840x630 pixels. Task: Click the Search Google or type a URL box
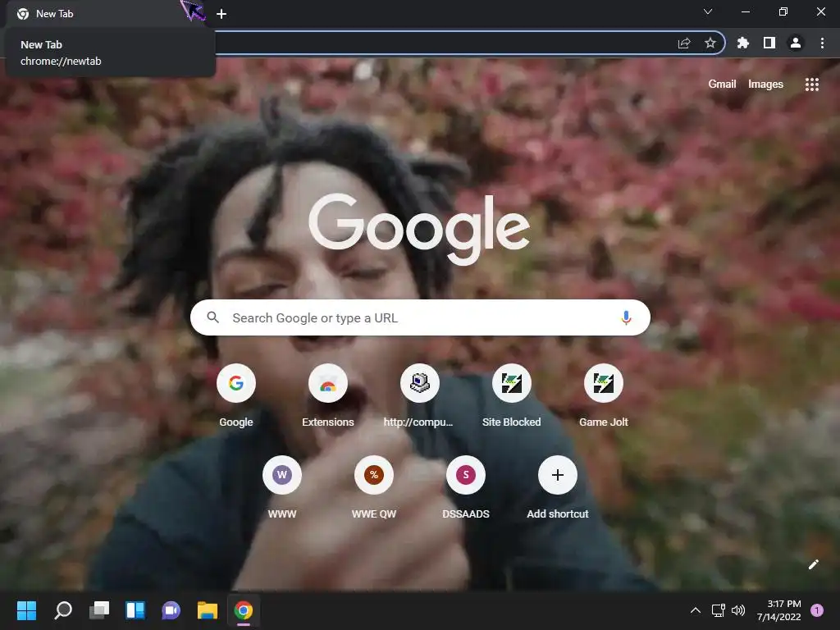[x=420, y=317]
